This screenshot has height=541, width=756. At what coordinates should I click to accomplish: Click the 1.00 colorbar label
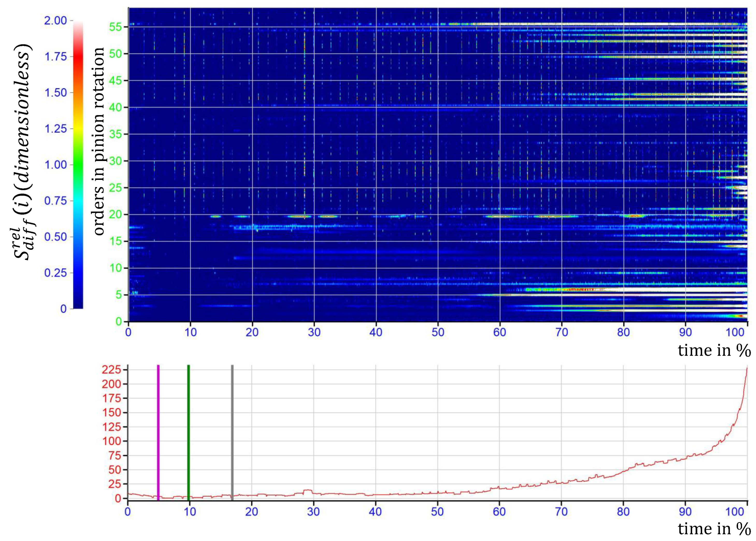click(56, 165)
